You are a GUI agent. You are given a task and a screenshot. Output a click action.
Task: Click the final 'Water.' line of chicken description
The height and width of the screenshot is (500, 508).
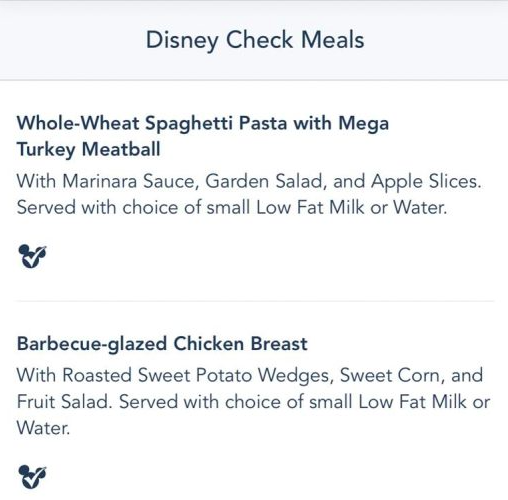pyautogui.click(x=43, y=428)
